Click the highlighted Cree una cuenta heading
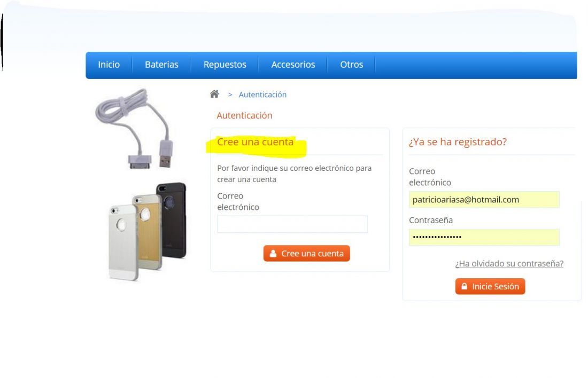 (256, 142)
